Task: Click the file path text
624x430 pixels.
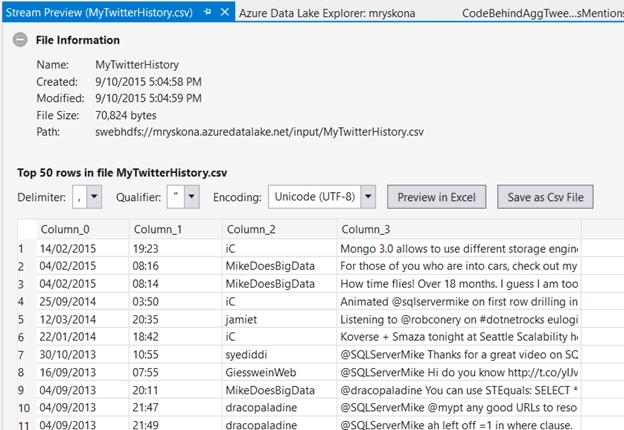Action: coord(259,132)
